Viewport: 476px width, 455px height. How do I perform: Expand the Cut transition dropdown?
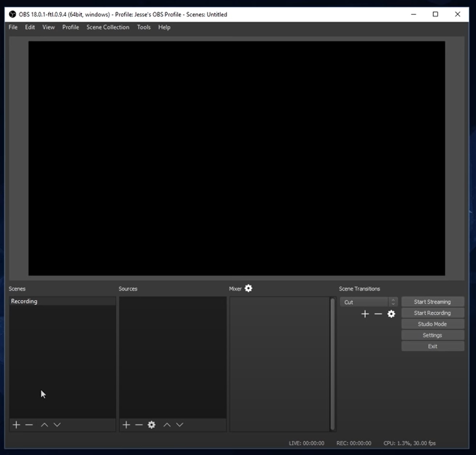pyautogui.click(x=392, y=302)
